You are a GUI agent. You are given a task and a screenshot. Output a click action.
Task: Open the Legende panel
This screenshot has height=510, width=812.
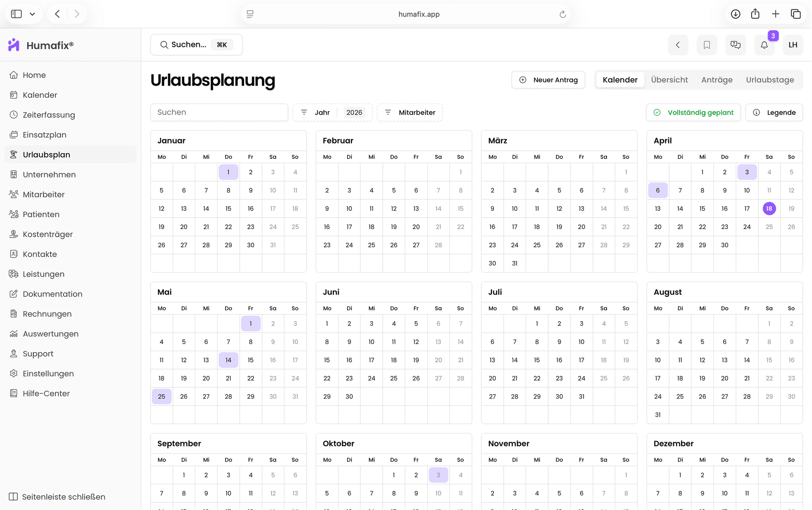pos(774,112)
